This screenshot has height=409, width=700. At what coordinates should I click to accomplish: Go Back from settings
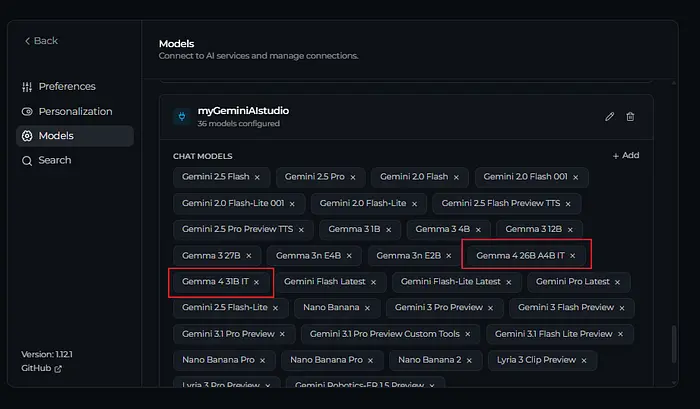tap(41, 41)
